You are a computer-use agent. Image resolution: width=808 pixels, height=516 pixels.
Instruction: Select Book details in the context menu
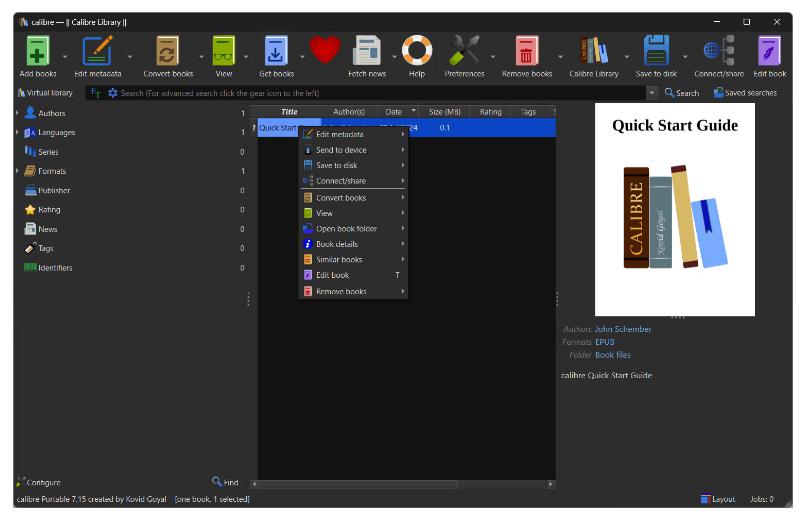click(x=337, y=244)
